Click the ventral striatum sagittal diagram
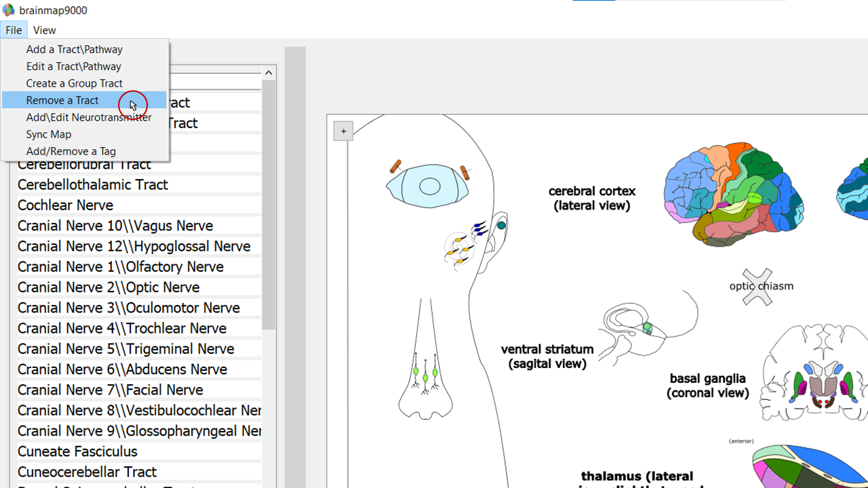The image size is (868, 488). [648, 325]
